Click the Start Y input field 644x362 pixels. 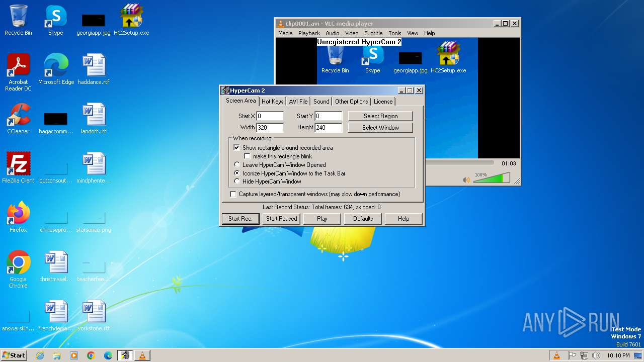329,116
